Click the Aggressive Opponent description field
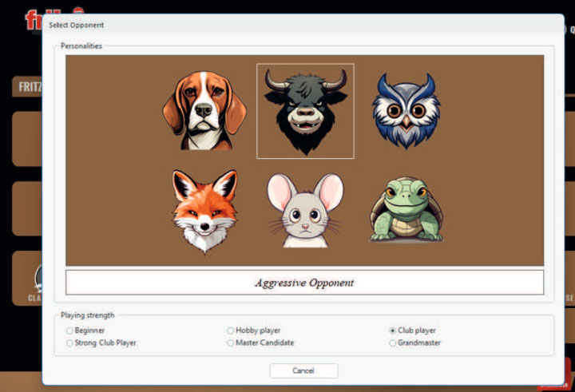The width and height of the screenshot is (575, 392). 304,283
